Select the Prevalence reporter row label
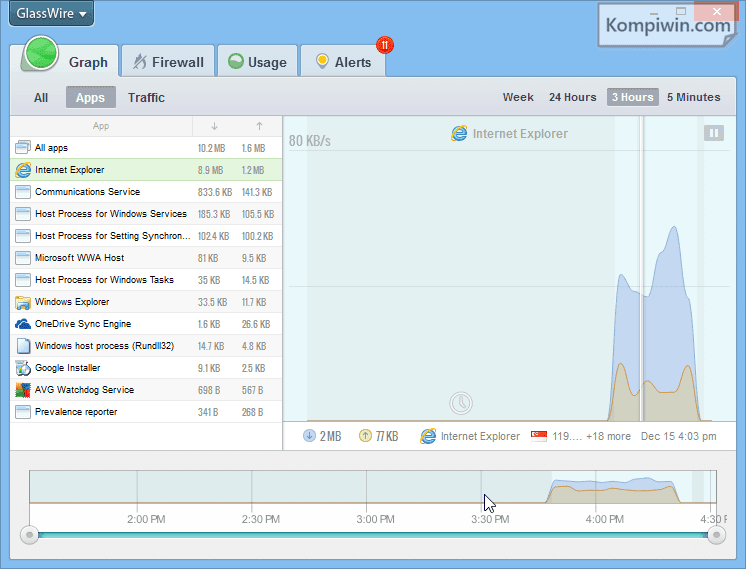The height and width of the screenshot is (569, 746). click(76, 412)
